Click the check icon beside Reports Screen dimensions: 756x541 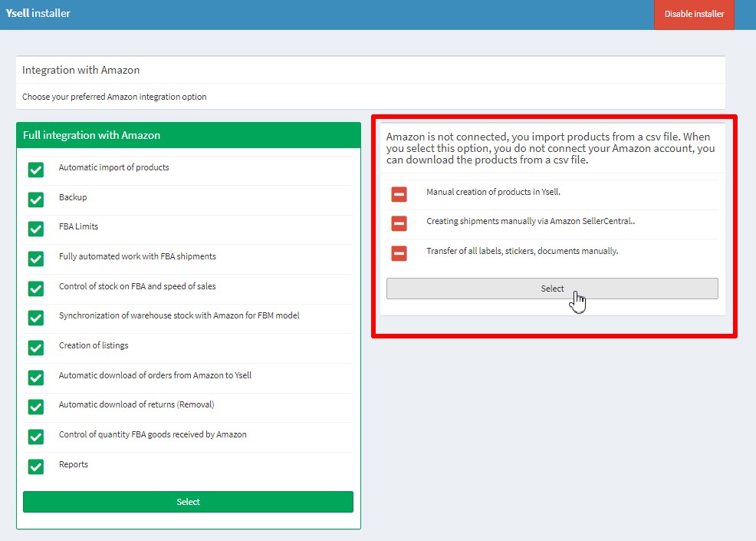pyautogui.click(x=36, y=467)
